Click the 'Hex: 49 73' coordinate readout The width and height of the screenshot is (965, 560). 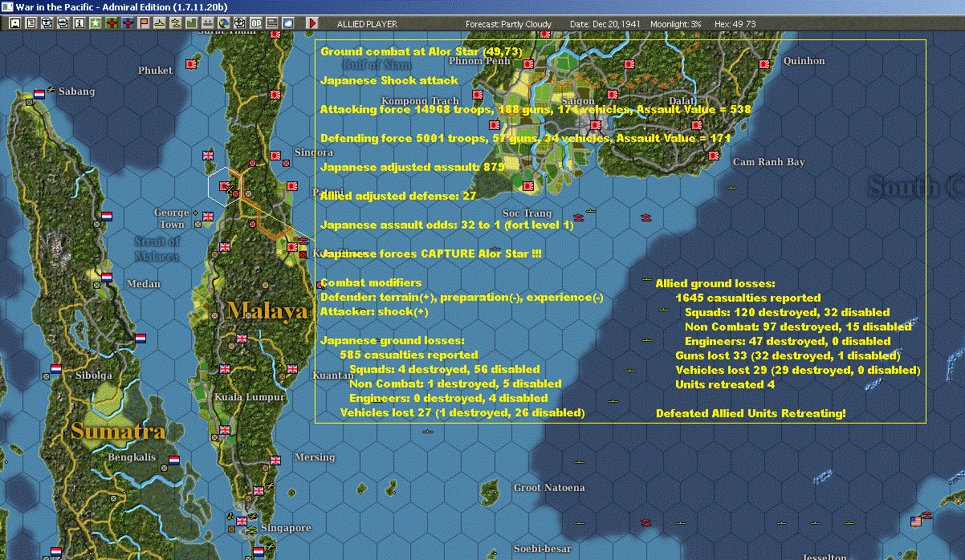735,24
